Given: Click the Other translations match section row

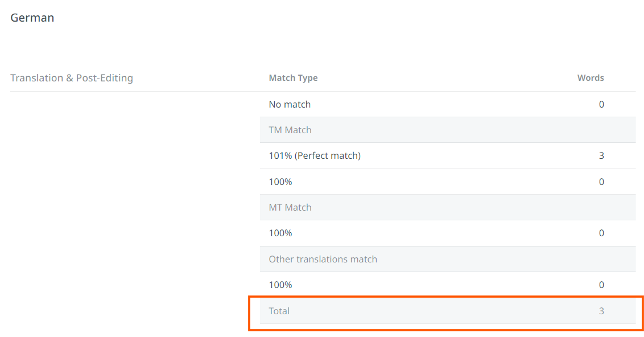Looking at the screenshot, I should pos(448,260).
